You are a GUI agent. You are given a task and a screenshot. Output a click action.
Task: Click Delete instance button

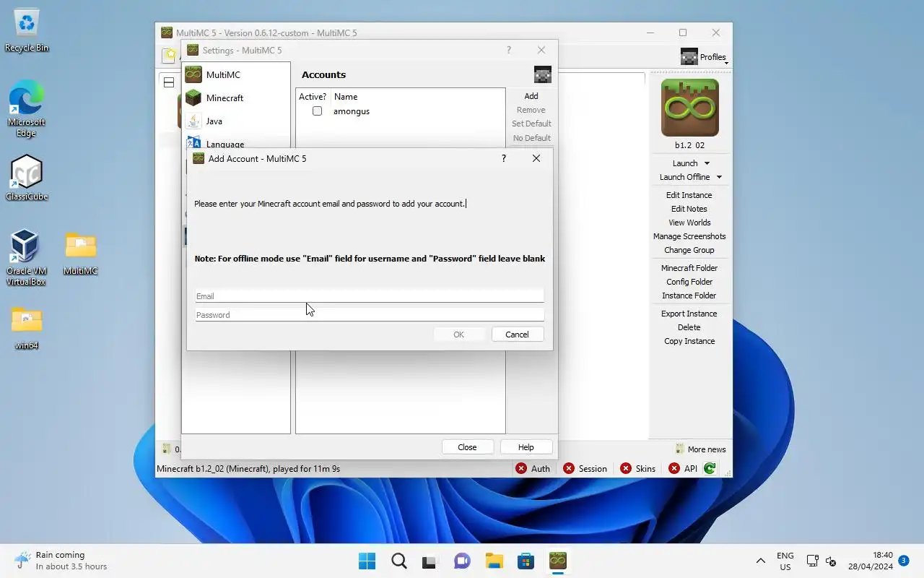tap(689, 327)
